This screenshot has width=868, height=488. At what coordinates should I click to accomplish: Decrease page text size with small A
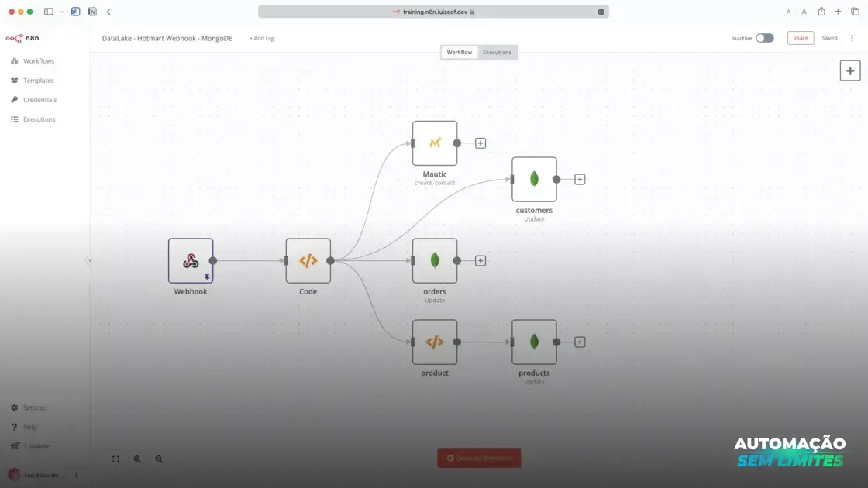point(788,12)
